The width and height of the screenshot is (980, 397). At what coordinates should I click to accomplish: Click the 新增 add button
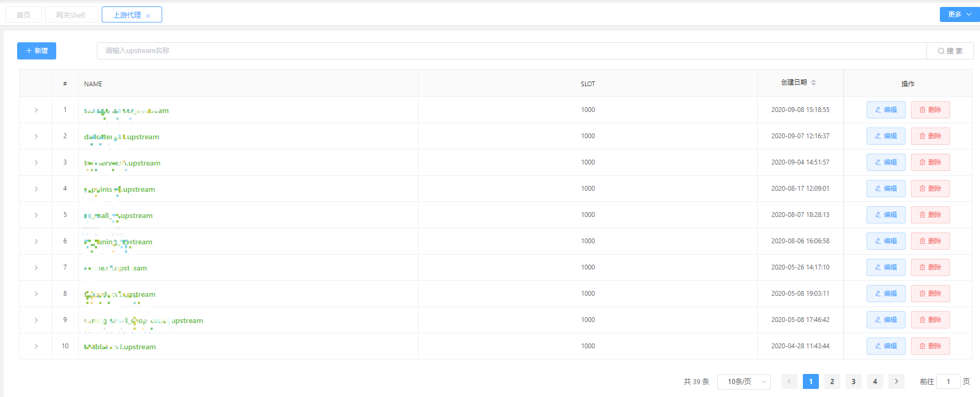(x=36, y=51)
